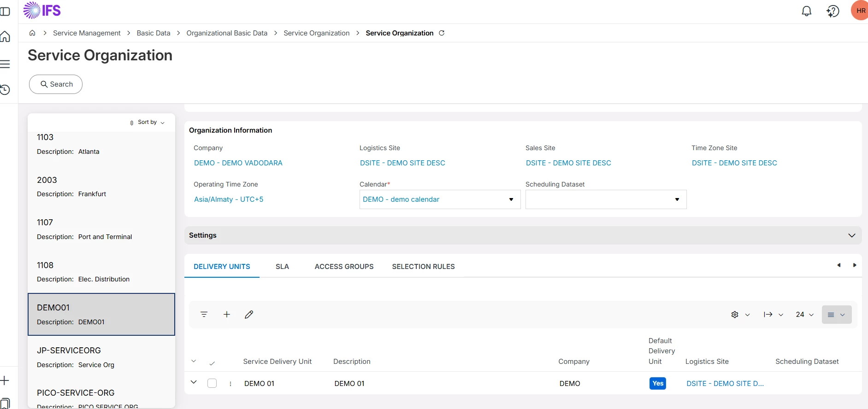Open the Scheduling Dataset dropdown
The height and width of the screenshot is (409, 868).
point(677,199)
